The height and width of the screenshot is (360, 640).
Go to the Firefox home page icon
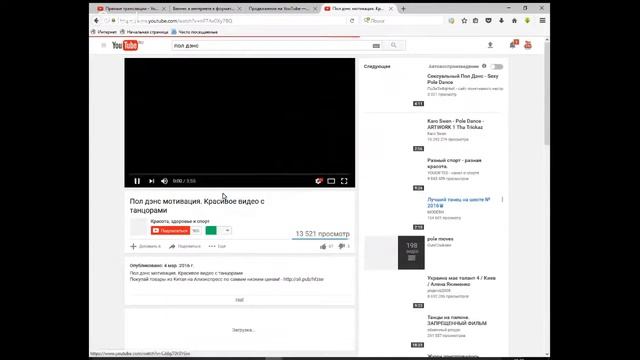[514, 21]
